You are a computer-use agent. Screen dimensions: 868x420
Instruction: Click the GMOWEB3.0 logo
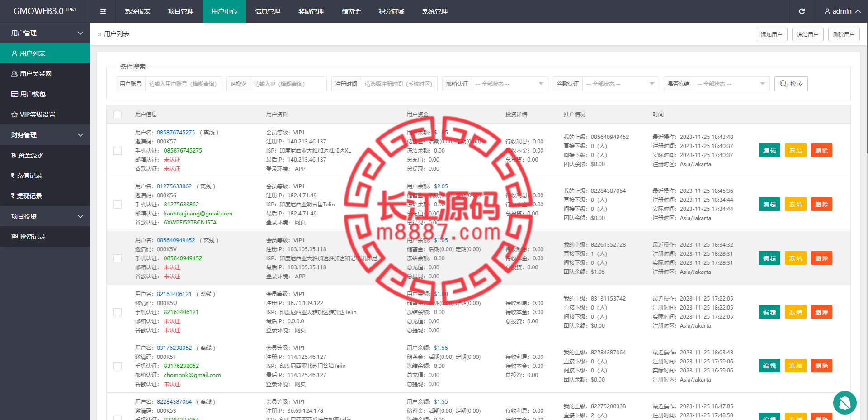tap(45, 11)
